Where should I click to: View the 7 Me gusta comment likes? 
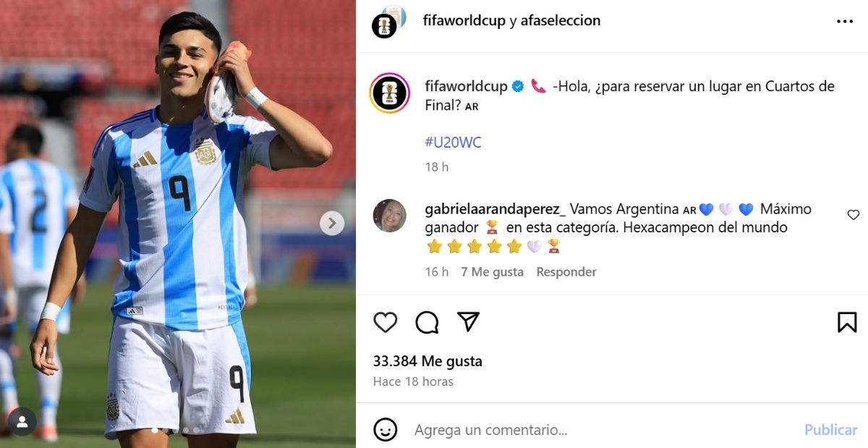(x=492, y=272)
